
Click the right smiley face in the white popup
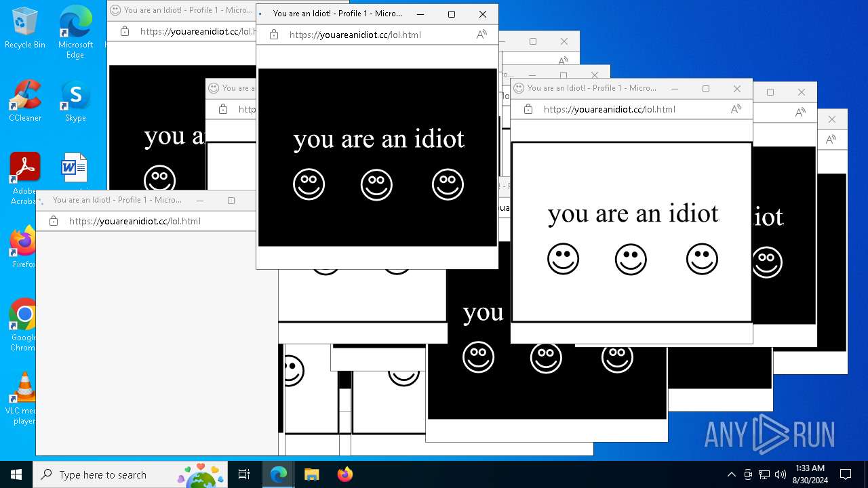point(702,259)
